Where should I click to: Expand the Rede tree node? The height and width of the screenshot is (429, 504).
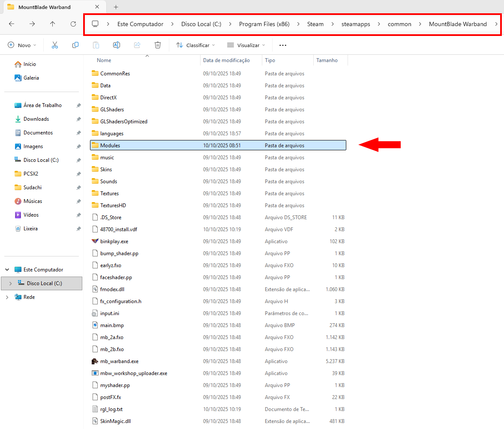point(7,297)
